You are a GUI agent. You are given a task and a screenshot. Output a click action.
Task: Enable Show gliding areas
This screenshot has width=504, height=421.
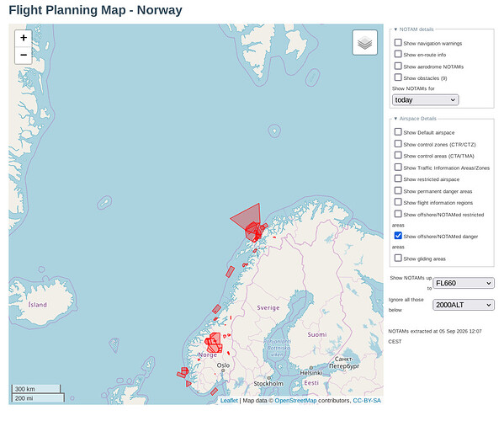point(398,258)
